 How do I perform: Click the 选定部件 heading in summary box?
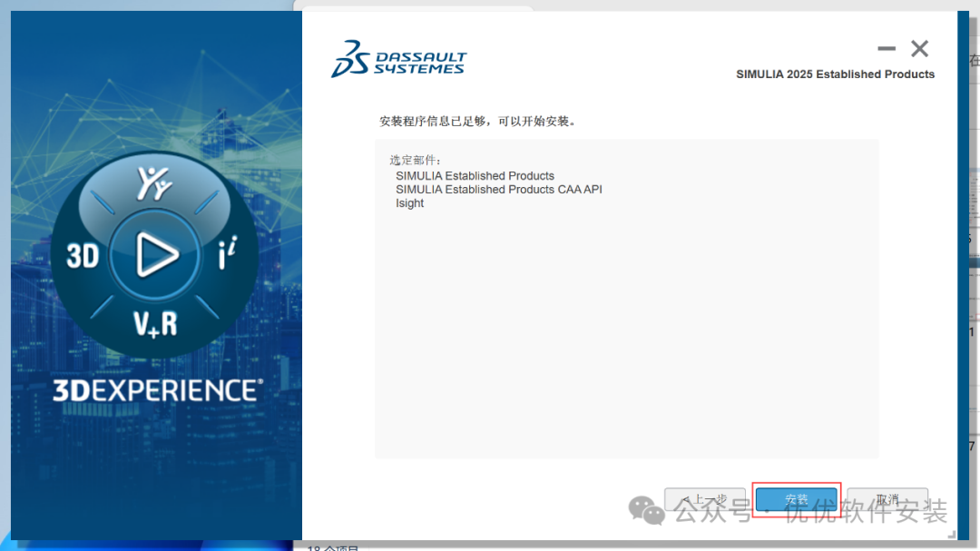pos(415,161)
